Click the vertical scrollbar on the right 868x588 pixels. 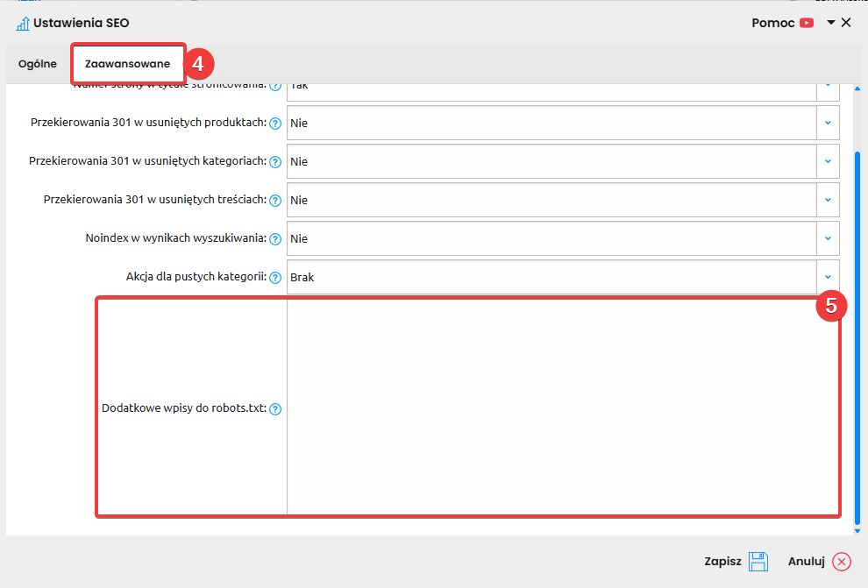857,333
